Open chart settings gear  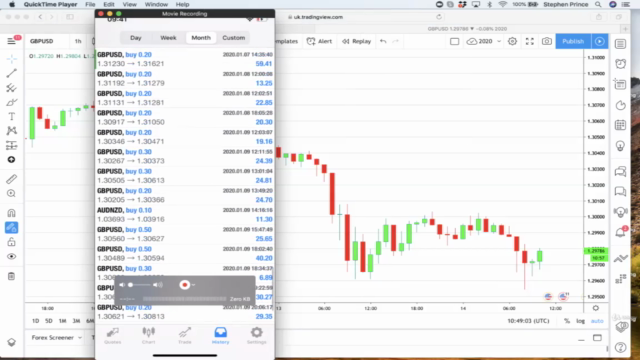point(512,41)
